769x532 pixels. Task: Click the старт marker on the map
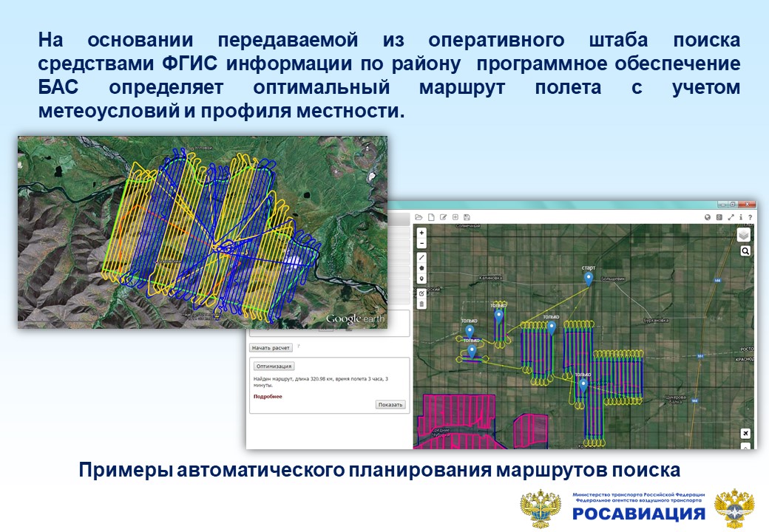589,278
